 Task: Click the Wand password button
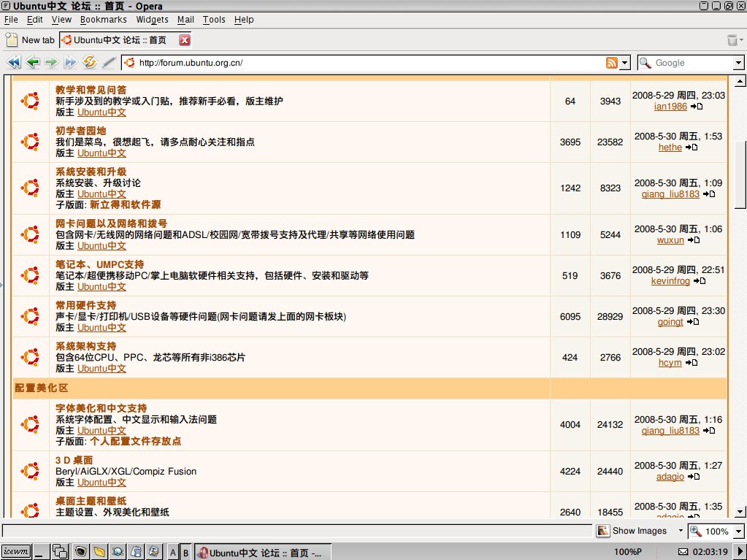click(109, 62)
